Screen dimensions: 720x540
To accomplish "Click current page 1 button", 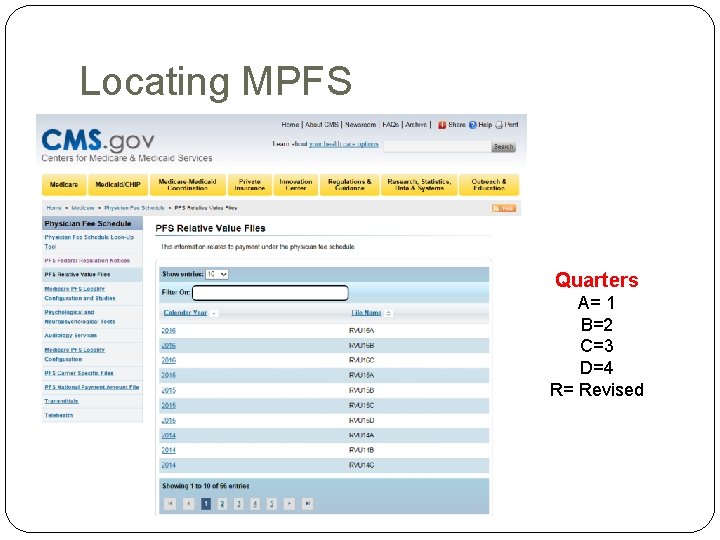I will [x=206, y=504].
